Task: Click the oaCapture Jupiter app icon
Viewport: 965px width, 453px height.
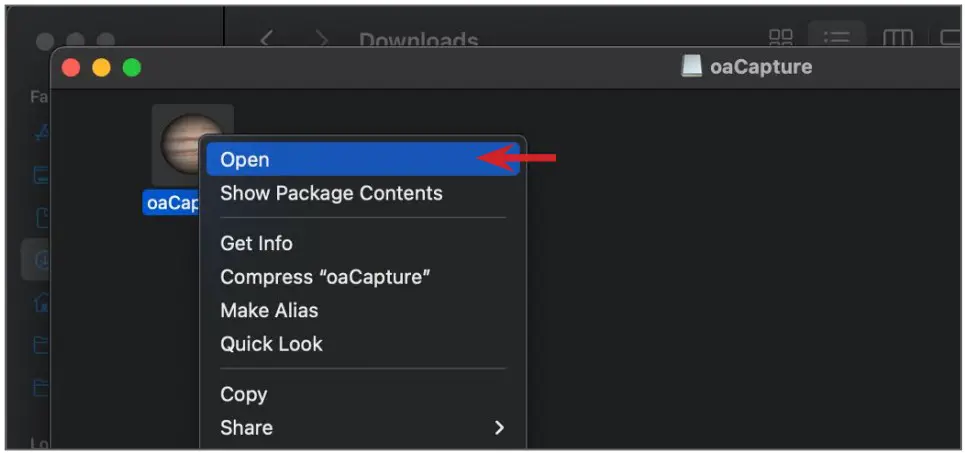Action: point(180,142)
